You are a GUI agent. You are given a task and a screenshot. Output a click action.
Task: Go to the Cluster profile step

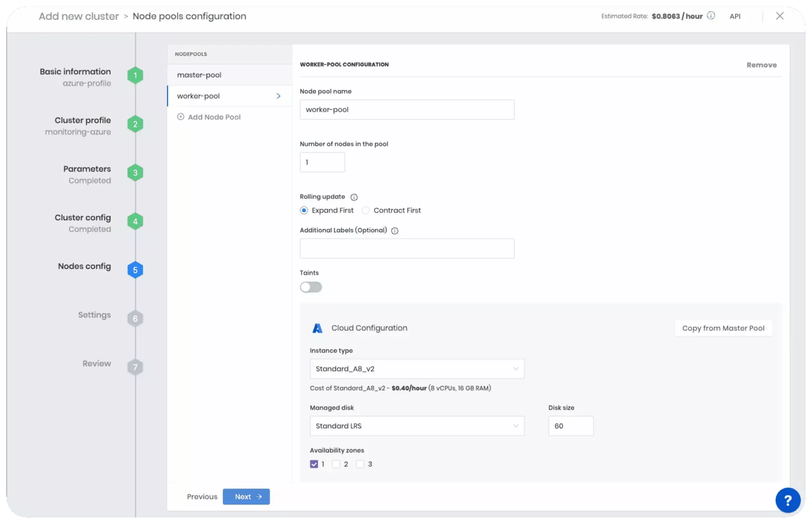point(83,120)
